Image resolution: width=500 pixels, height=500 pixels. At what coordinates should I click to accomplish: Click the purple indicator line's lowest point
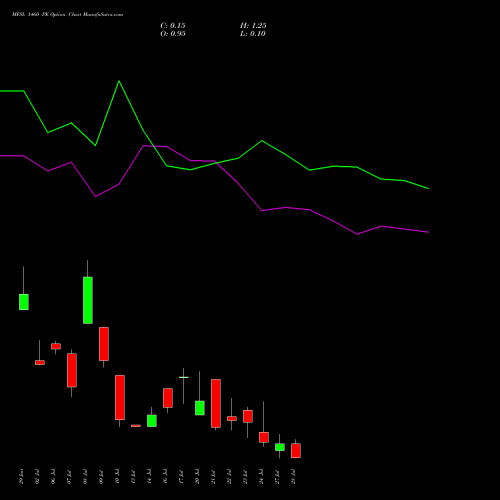pos(357,234)
